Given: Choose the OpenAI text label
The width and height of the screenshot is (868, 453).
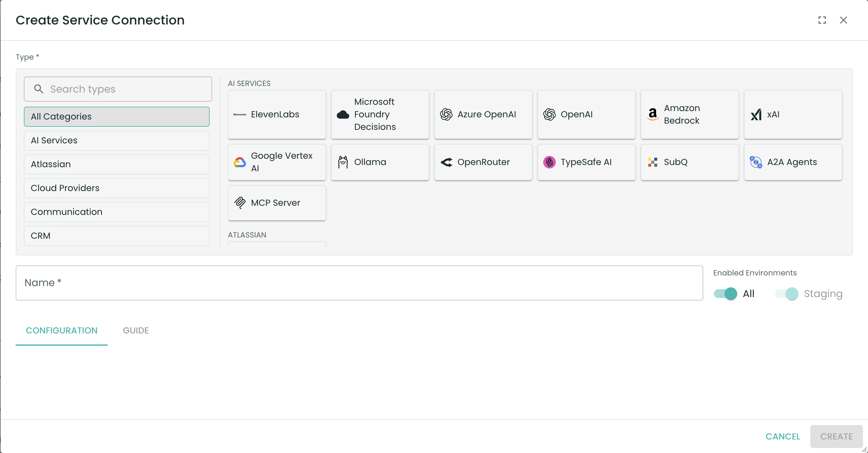Looking at the screenshot, I should (576, 115).
